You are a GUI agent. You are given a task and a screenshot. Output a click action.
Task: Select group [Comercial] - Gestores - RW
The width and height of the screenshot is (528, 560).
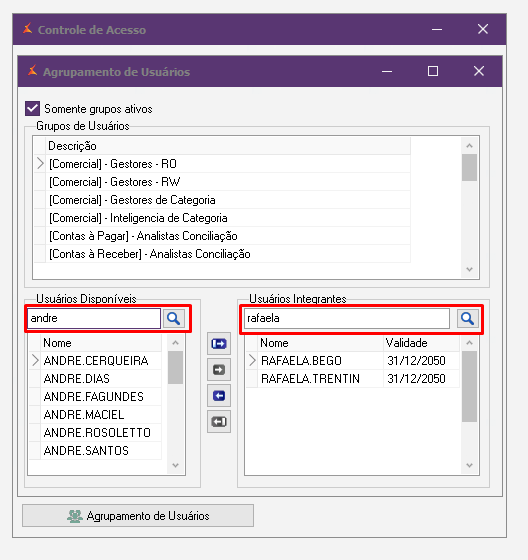point(115,182)
